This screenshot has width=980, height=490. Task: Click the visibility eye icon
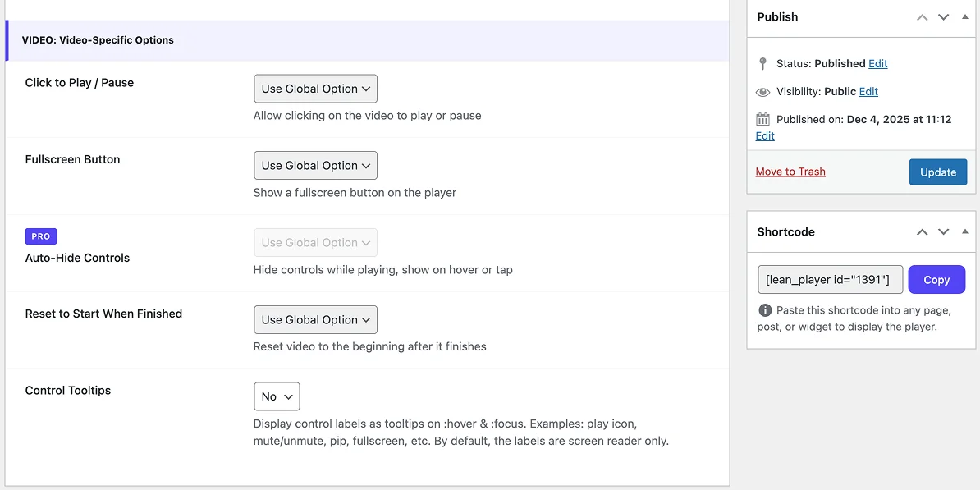click(763, 92)
